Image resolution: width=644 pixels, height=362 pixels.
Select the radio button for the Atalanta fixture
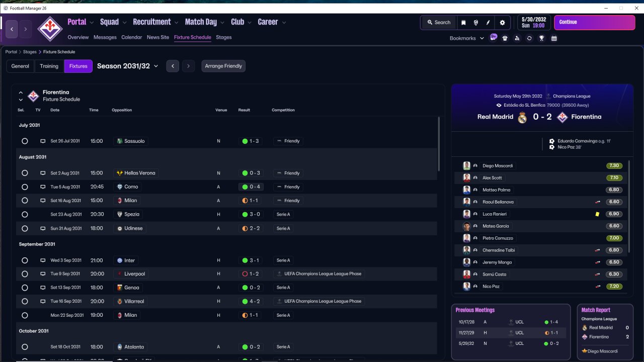(25, 347)
